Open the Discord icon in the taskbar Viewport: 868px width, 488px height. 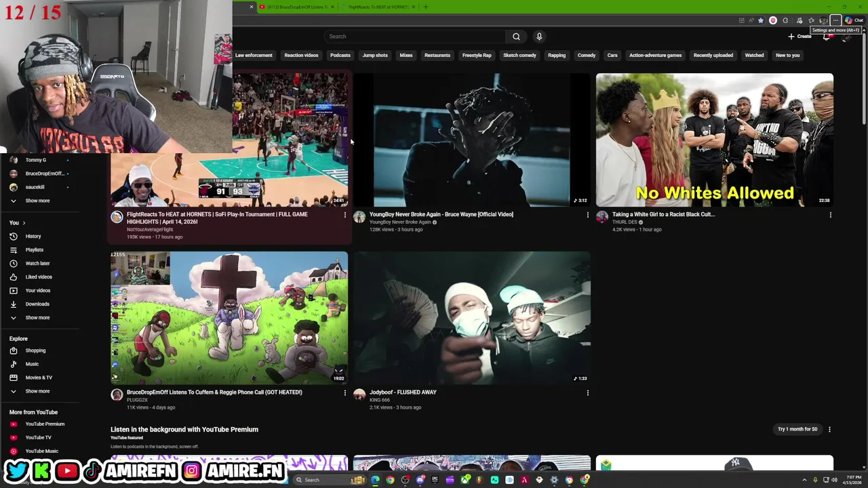click(420, 480)
